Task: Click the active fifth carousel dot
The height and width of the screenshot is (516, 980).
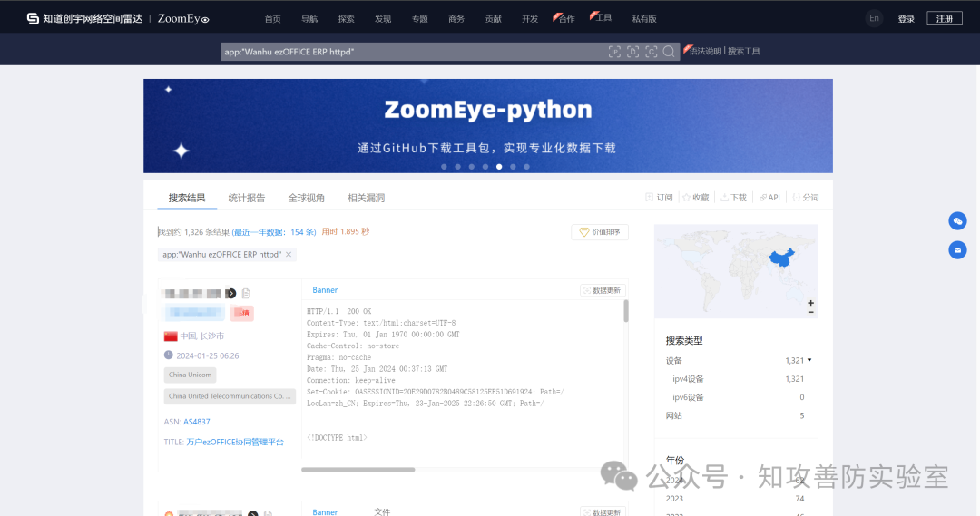Action: pyautogui.click(x=499, y=167)
